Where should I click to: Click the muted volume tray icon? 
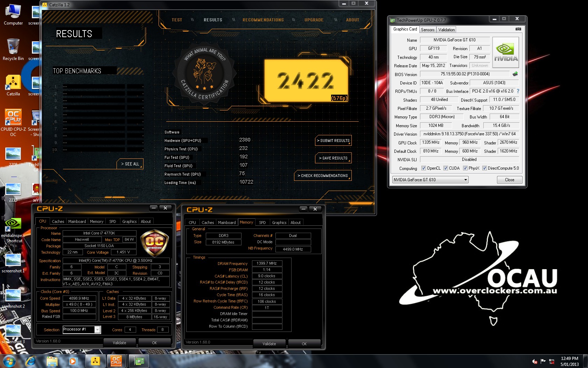(534, 361)
